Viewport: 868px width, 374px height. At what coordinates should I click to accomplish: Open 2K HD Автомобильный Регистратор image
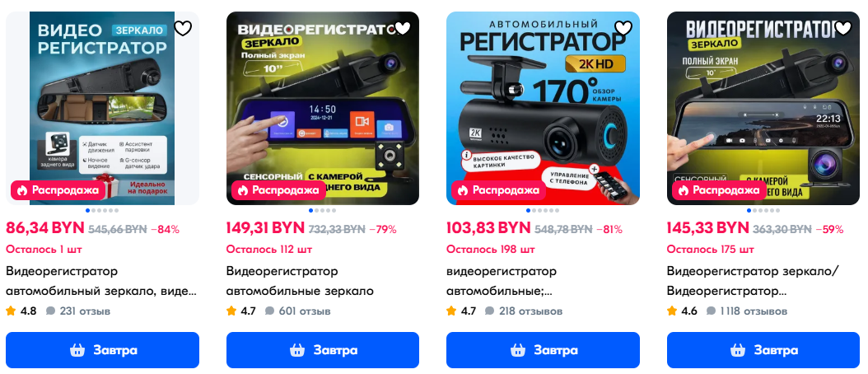543,108
